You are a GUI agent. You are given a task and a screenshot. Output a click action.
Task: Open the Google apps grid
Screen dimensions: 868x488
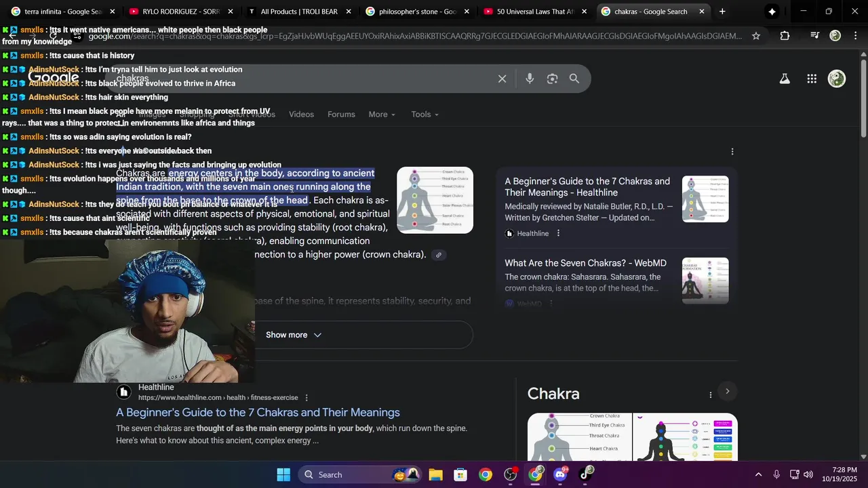(x=812, y=79)
